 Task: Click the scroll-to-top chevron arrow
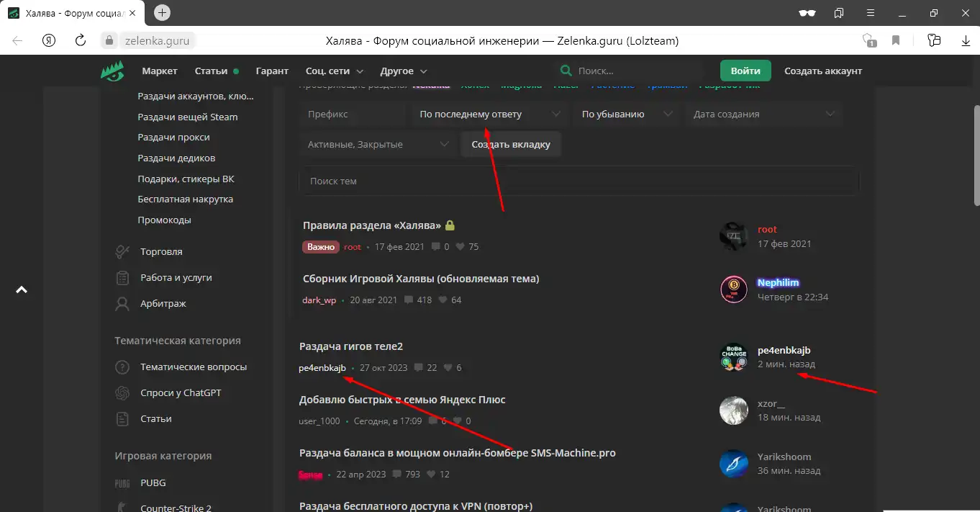click(22, 289)
